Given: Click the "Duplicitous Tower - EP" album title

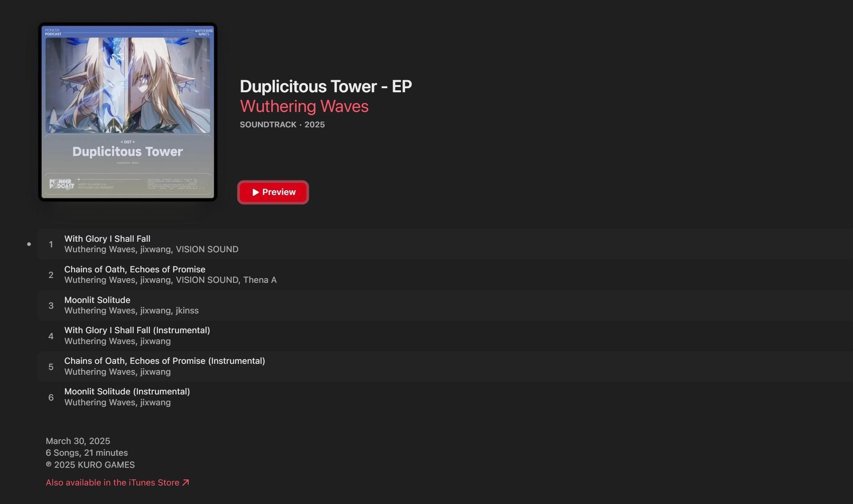Looking at the screenshot, I should [x=326, y=87].
